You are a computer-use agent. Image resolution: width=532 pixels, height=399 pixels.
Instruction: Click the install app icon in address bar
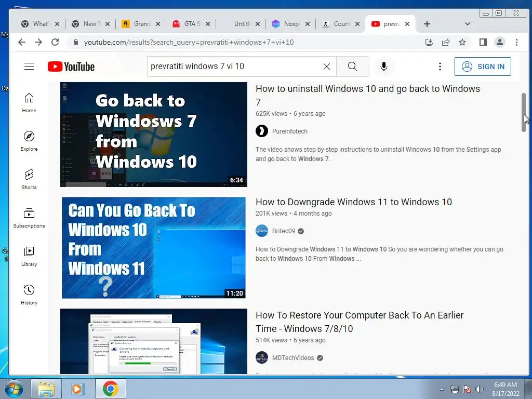tap(429, 42)
